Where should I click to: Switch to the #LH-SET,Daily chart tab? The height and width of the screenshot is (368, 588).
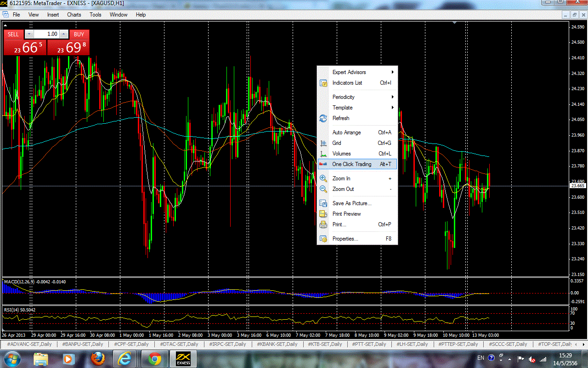click(x=412, y=344)
